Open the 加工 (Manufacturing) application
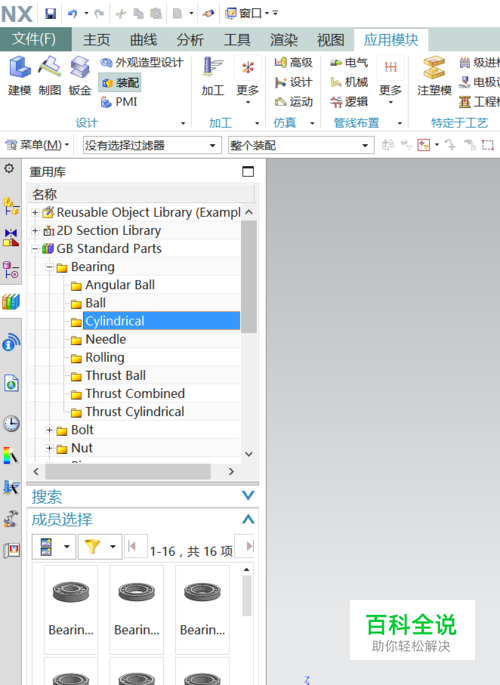Screen dimensions: 500x685 click(213, 76)
